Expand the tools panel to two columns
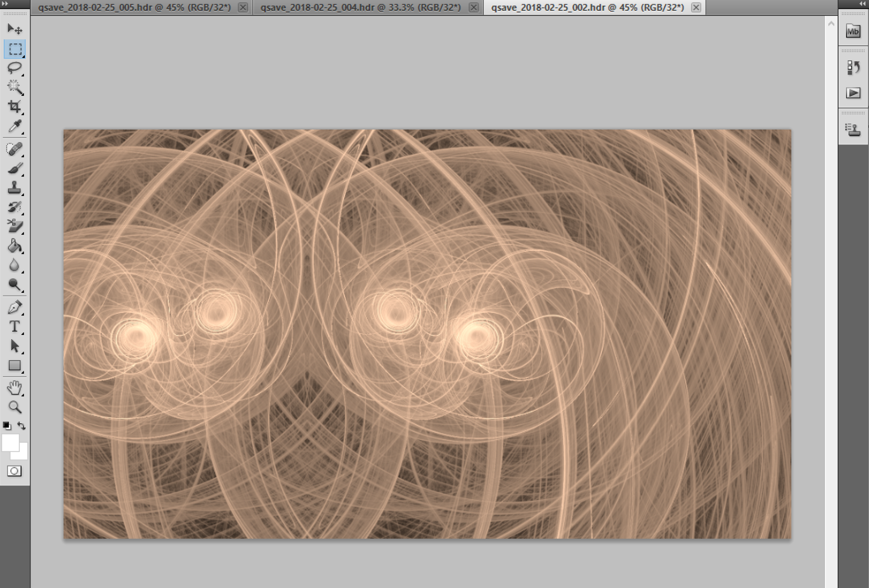The height and width of the screenshot is (588, 869). [x=5, y=4]
